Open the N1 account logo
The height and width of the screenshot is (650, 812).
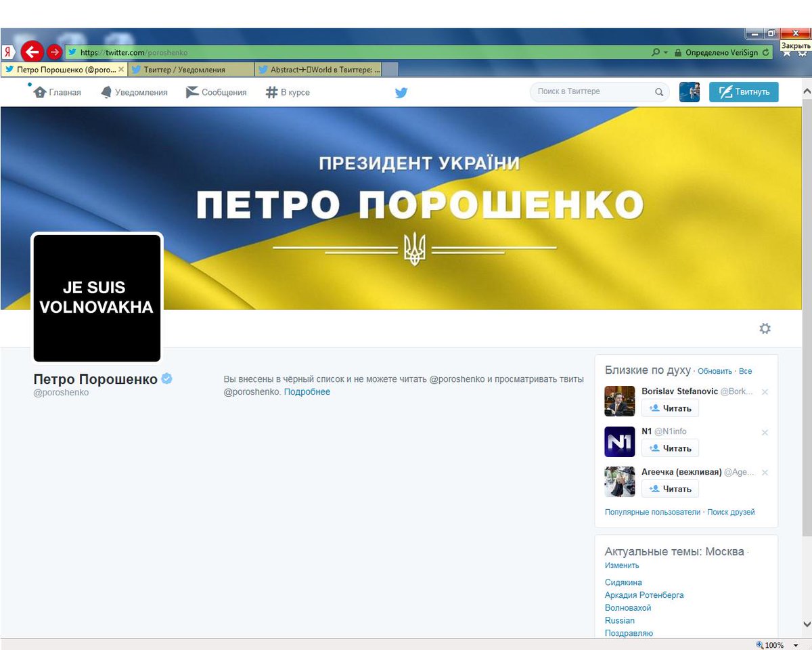coord(619,441)
